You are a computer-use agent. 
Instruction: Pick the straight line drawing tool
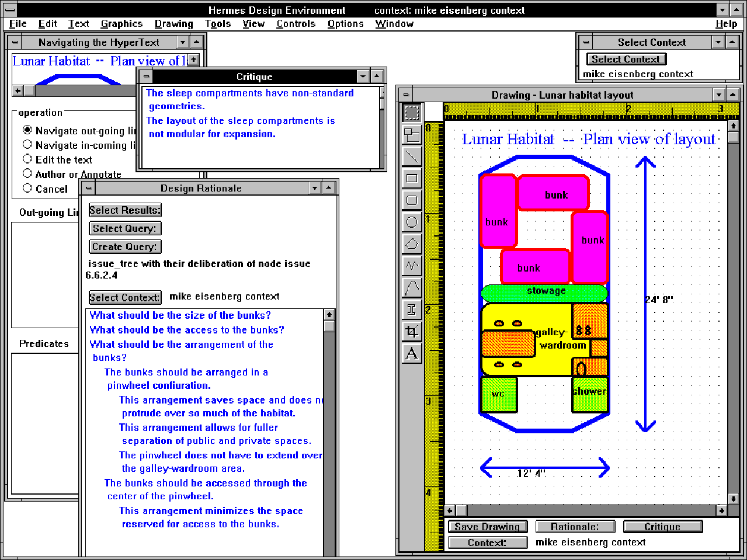(412, 156)
